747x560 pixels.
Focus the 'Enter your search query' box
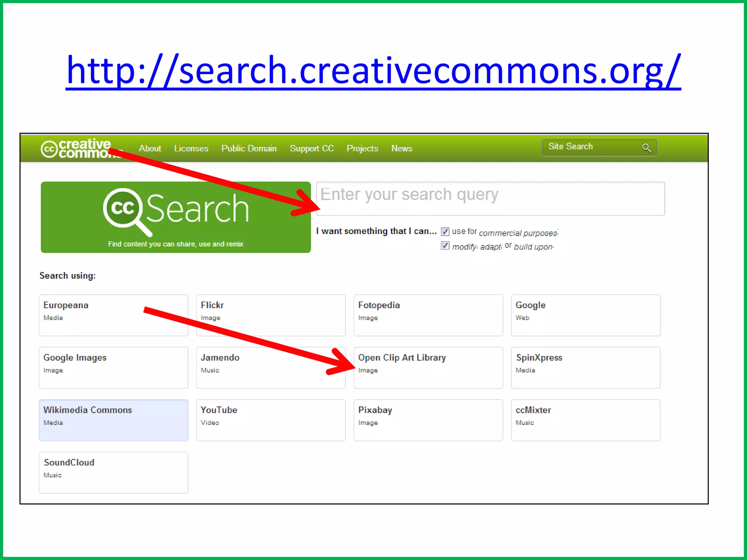(491, 199)
